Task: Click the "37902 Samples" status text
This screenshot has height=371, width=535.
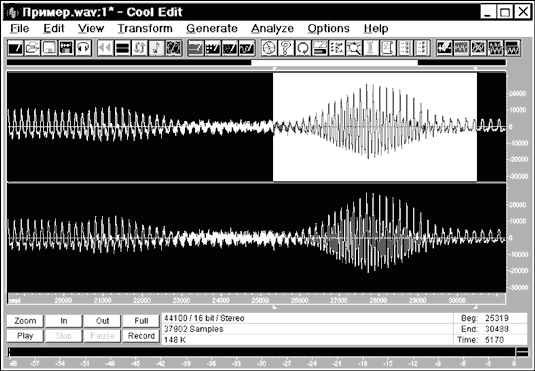Action: (x=193, y=329)
